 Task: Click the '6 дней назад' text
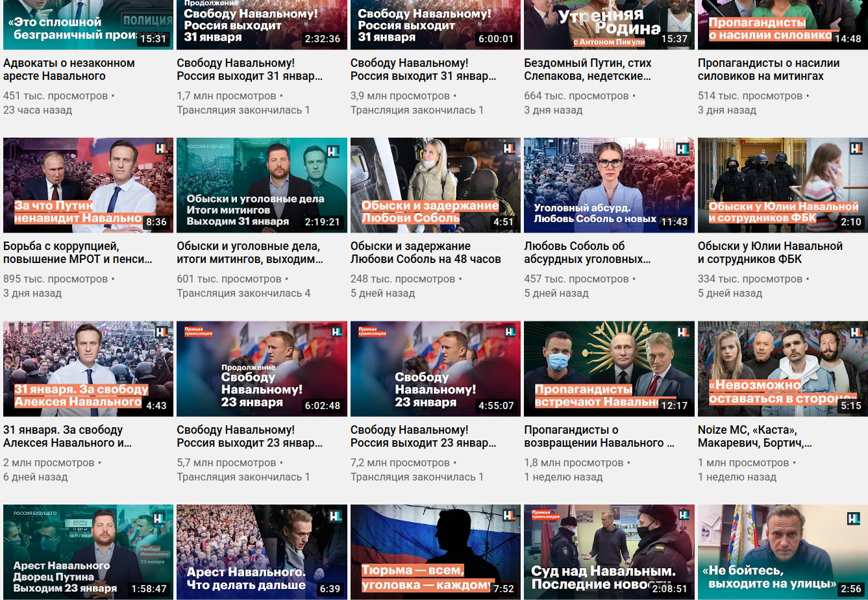tap(35, 477)
